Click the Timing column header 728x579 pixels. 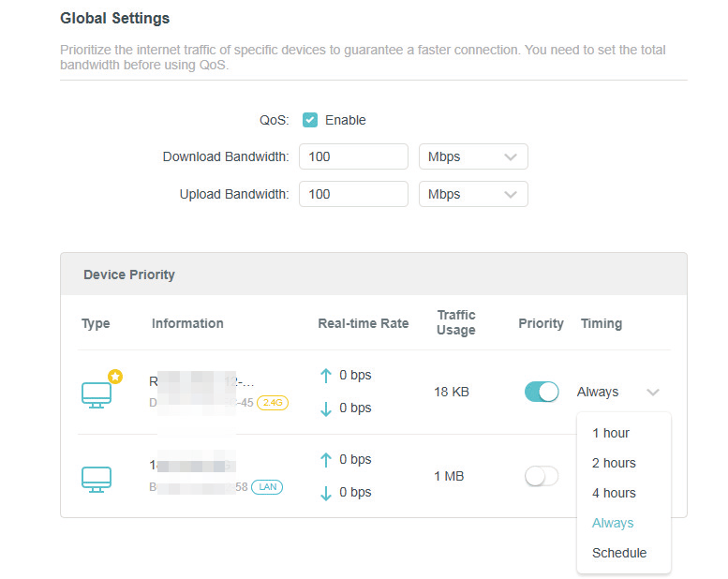pyautogui.click(x=602, y=323)
